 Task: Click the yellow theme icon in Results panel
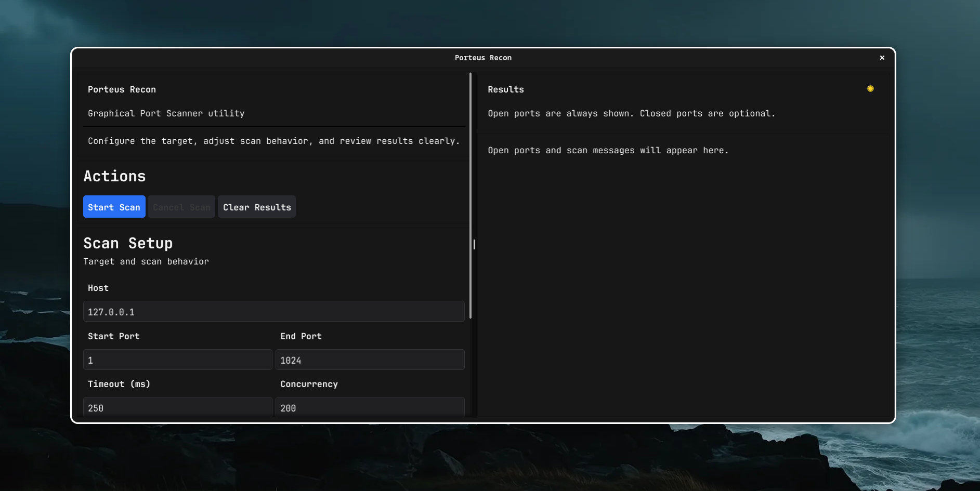tap(870, 88)
